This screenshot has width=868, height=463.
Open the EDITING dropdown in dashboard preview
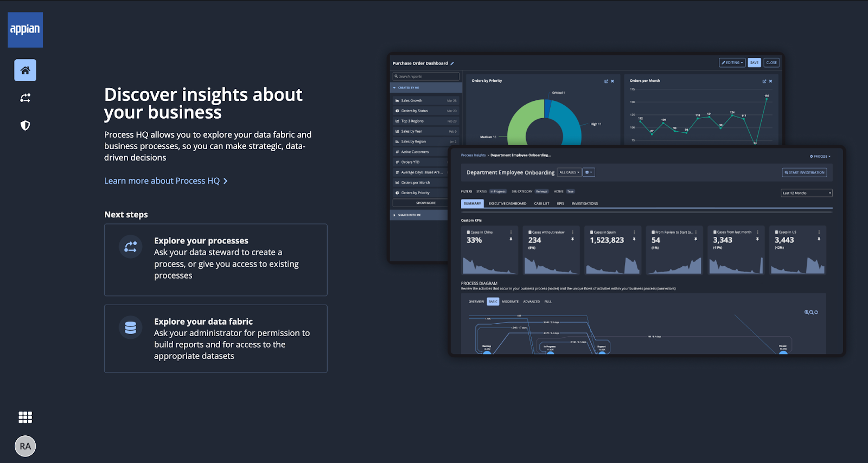click(732, 62)
